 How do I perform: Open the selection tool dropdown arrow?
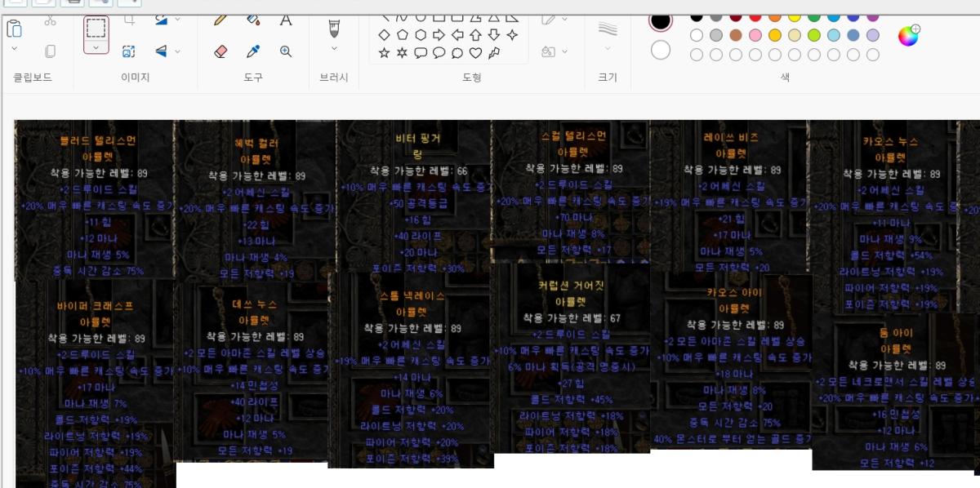click(x=96, y=48)
